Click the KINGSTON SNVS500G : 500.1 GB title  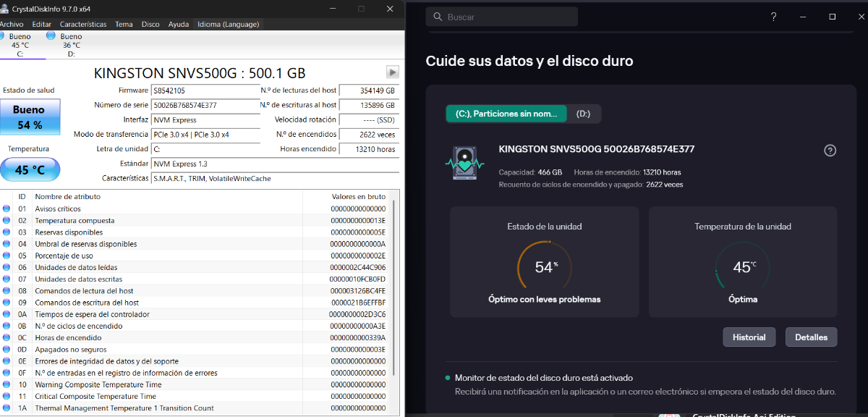pyautogui.click(x=200, y=72)
